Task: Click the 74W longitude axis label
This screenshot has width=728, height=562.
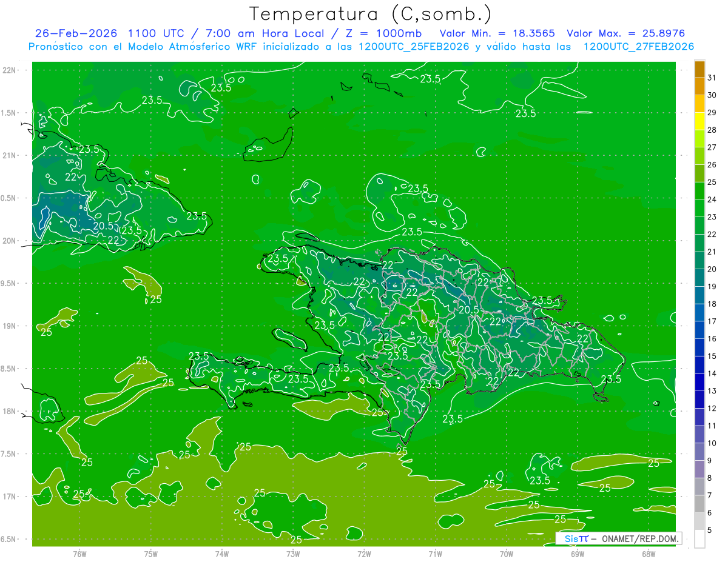Action: (x=222, y=554)
